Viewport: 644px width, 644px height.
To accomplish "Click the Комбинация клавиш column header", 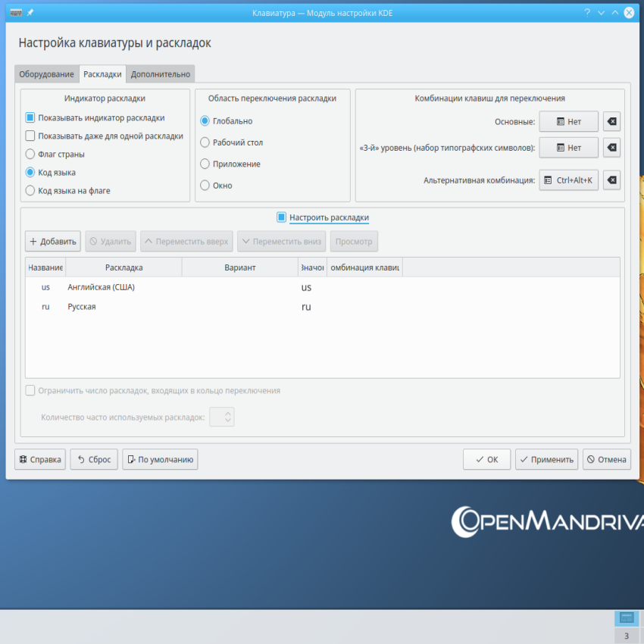I will (364, 267).
